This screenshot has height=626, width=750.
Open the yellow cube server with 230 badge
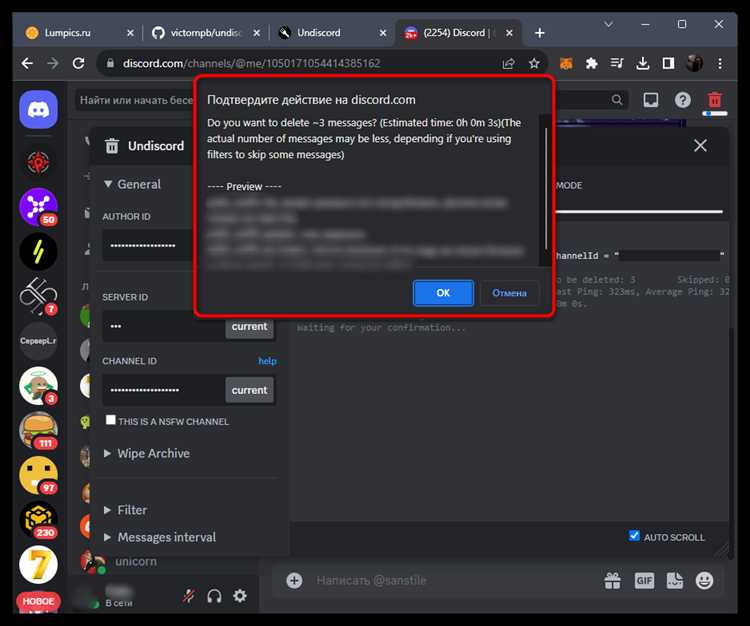click(x=38, y=519)
